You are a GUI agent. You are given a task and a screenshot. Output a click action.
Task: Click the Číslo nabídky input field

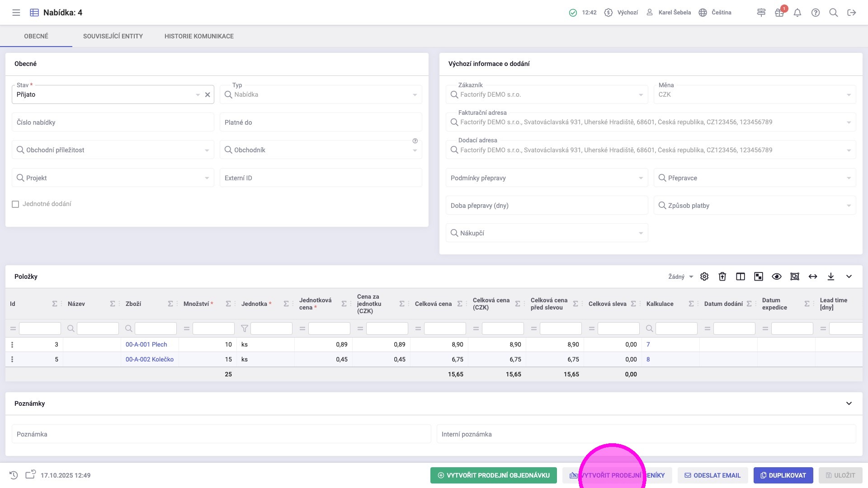(x=113, y=122)
